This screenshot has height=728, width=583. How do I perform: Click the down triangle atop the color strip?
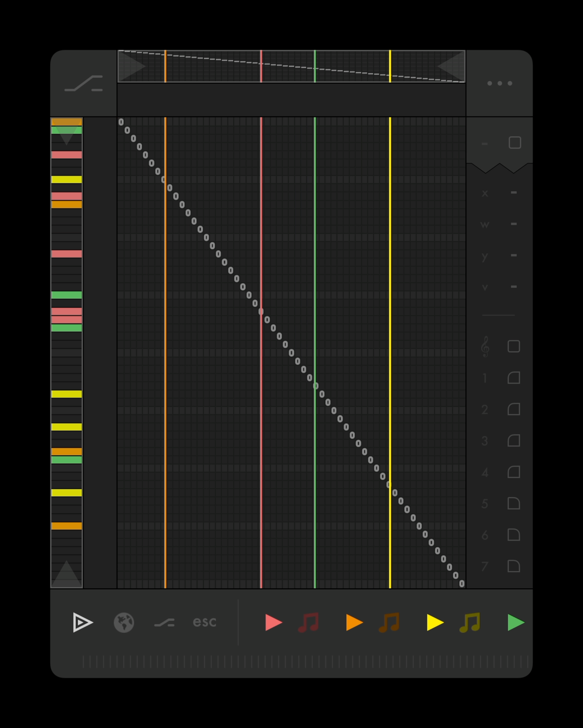(66, 135)
